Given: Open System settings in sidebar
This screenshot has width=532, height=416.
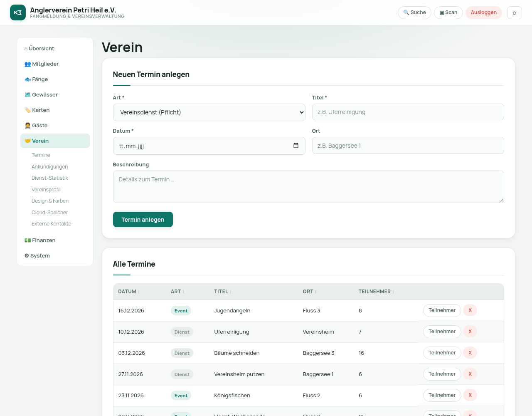Looking at the screenshot, I should point(55,256).
